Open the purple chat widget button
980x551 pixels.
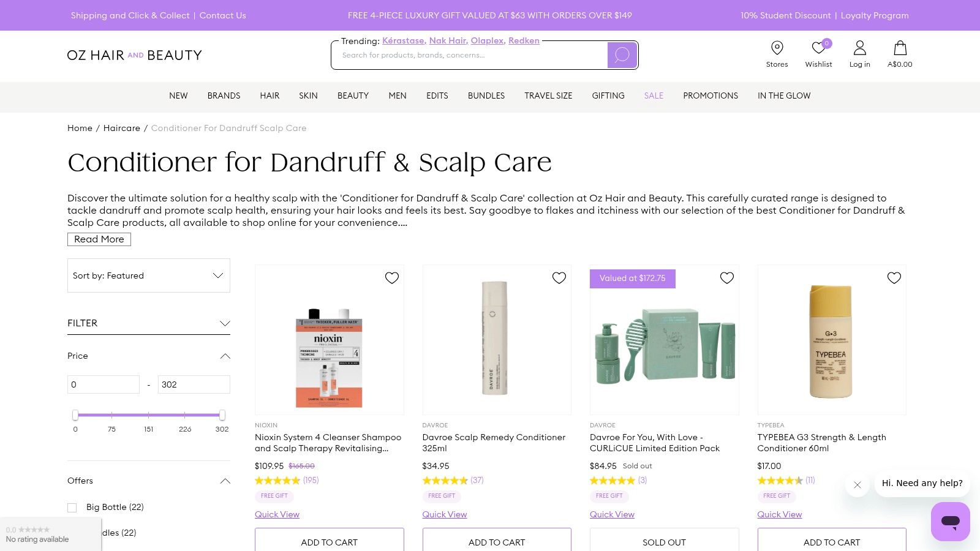click(x=950, y=522)
